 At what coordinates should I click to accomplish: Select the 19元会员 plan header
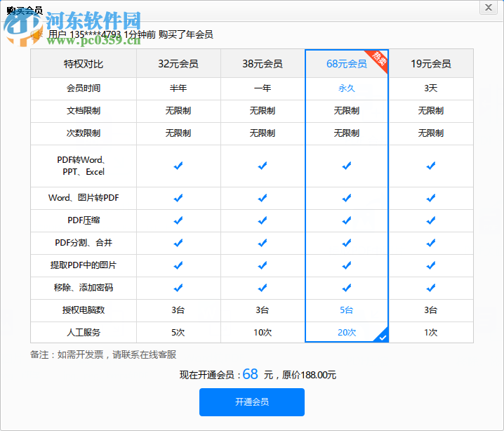(x=431, y=64)
